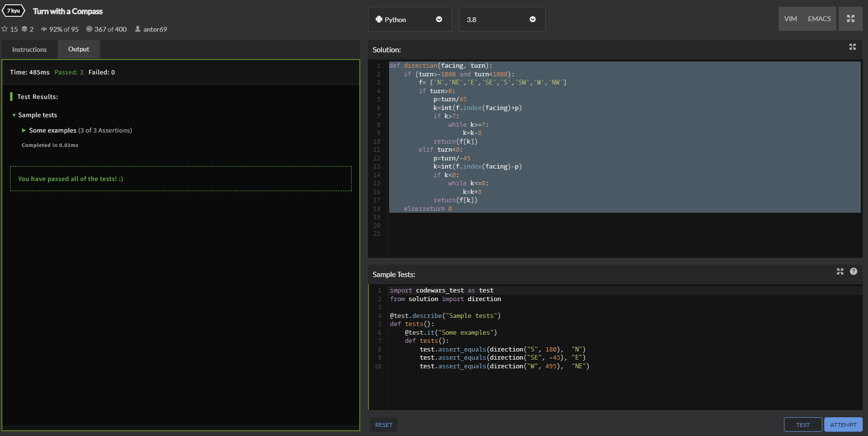Select the Output tab

tap(79, 49)
